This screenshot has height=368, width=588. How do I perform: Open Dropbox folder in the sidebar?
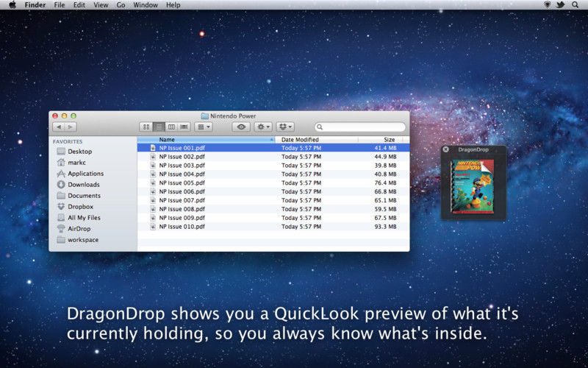click(x=80, y=207)
